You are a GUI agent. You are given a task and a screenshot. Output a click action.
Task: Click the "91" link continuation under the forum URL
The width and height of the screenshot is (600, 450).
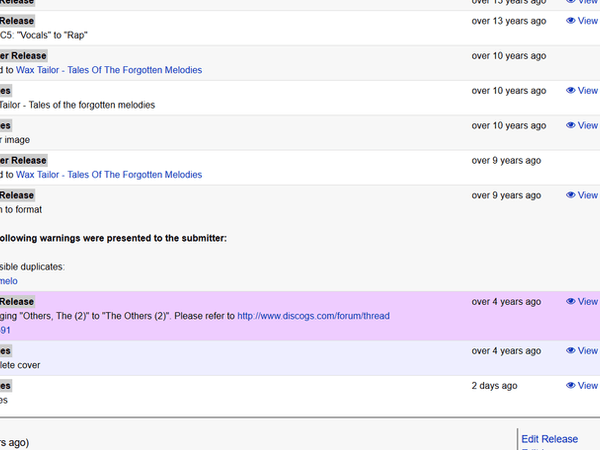pyautogui.click(x=5, y=330)
